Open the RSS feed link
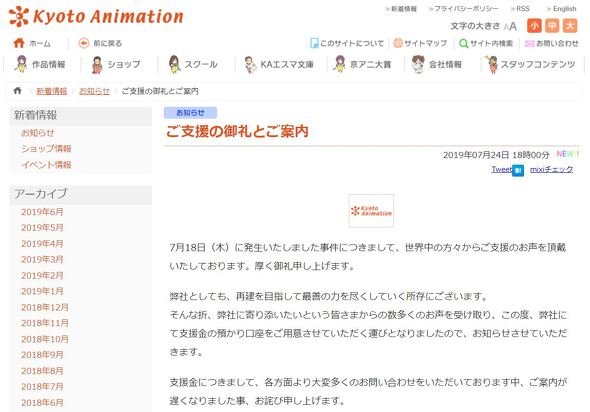 520,9
